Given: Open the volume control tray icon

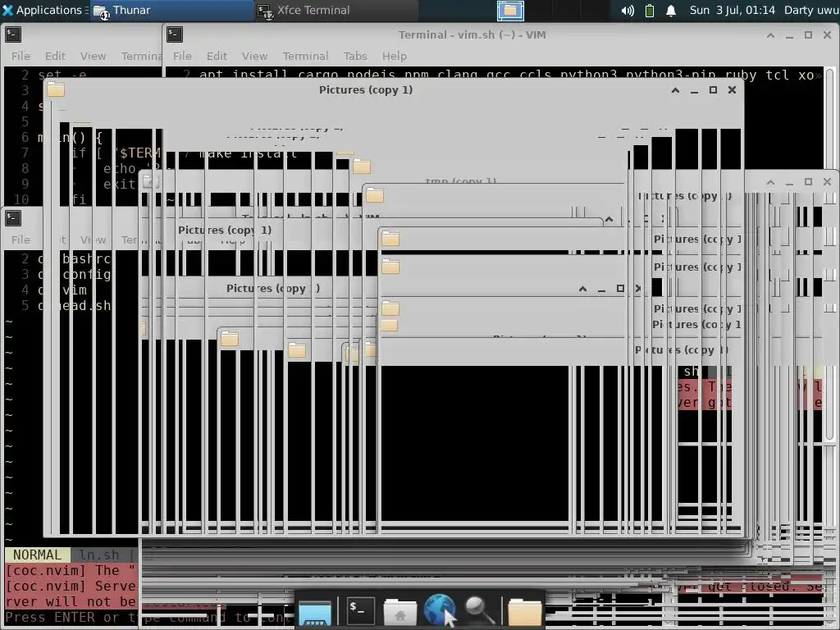Looking at the screenshot, I should (x=628, y=10).
